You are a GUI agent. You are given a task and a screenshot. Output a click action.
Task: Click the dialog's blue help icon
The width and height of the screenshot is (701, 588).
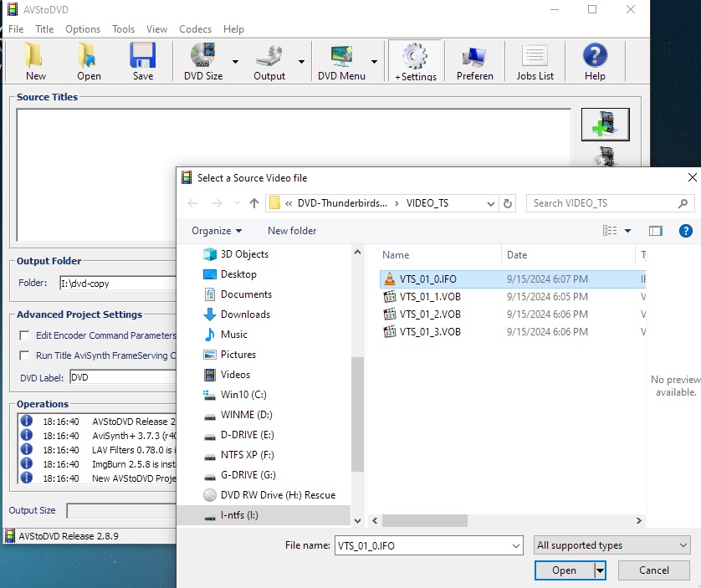(x=685, y=231)
